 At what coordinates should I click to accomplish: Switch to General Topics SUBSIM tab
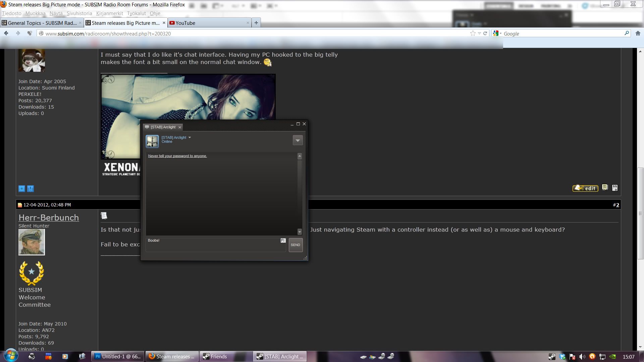(x=42, y=23)
